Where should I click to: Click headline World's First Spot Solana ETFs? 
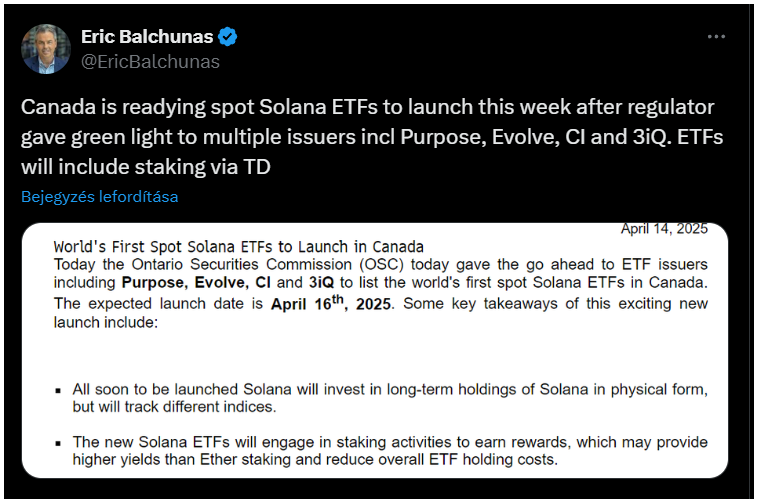238,246
